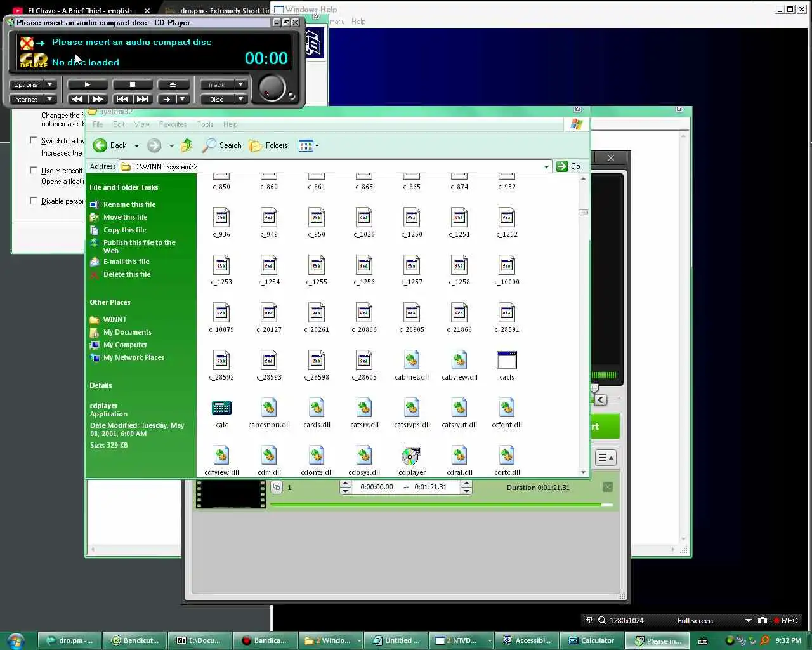Click Delete this file link
This screenshot has width=812, height=650.
127,274
